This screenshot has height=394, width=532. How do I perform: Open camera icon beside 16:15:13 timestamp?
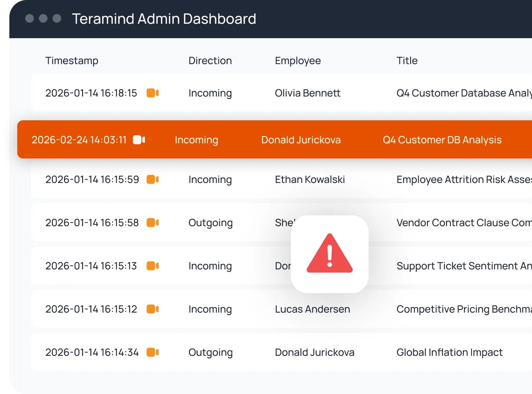(x=153, y=266)
